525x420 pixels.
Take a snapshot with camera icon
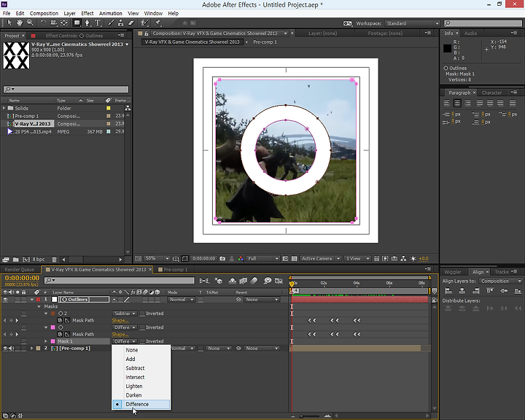point(222,259)
